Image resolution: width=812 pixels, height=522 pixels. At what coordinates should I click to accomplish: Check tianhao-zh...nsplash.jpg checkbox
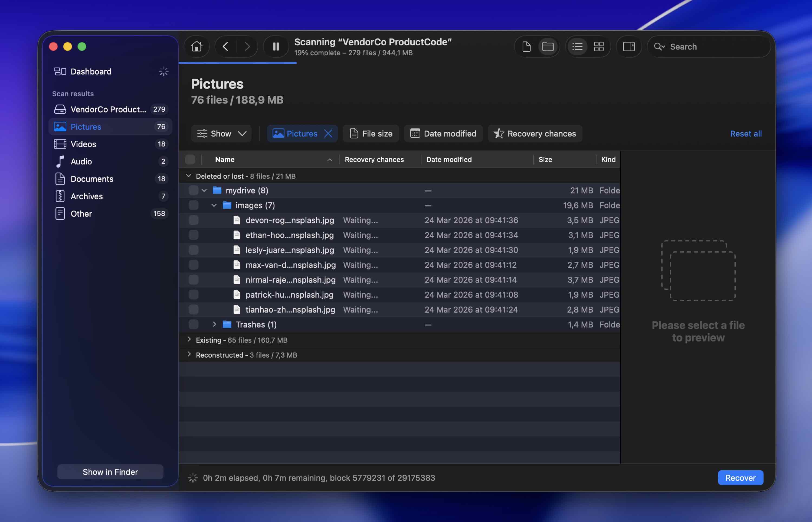click(x=193, y=309)
